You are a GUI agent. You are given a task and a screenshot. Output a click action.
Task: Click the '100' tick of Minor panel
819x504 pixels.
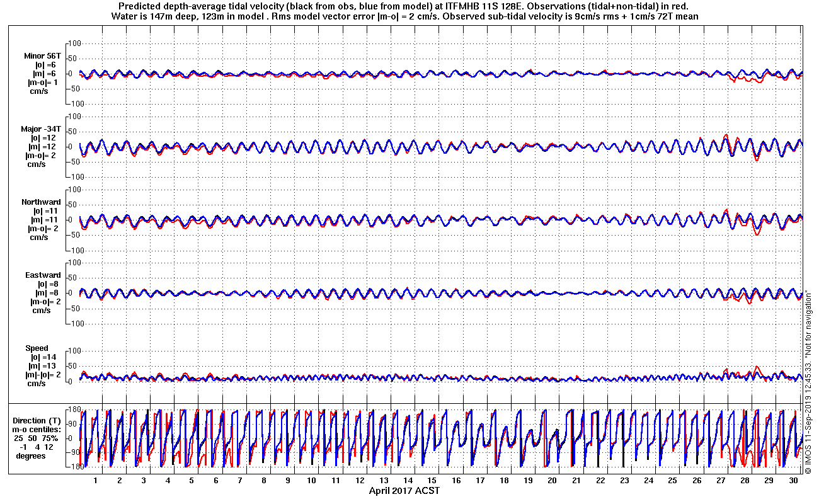click(74, 43)
